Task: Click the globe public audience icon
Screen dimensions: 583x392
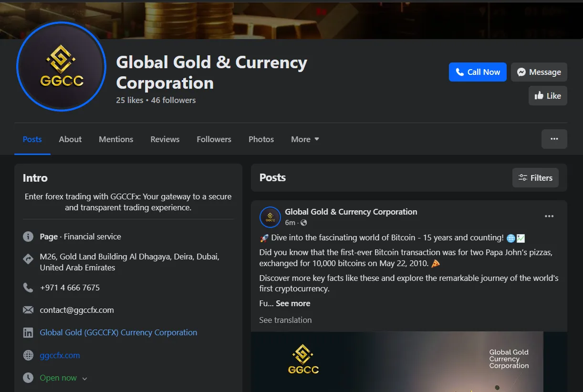Action: tap(304, 223)
